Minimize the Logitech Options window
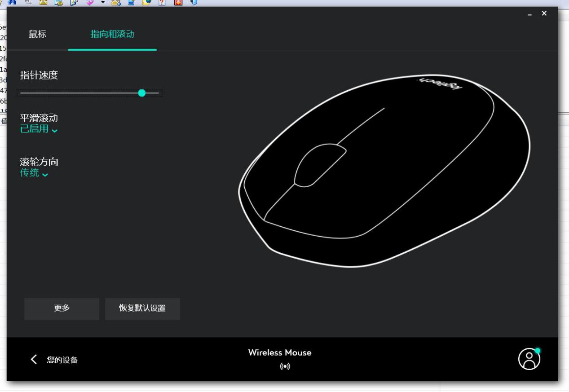Viewport: 569px width, 392px height. tap(530, 14)
